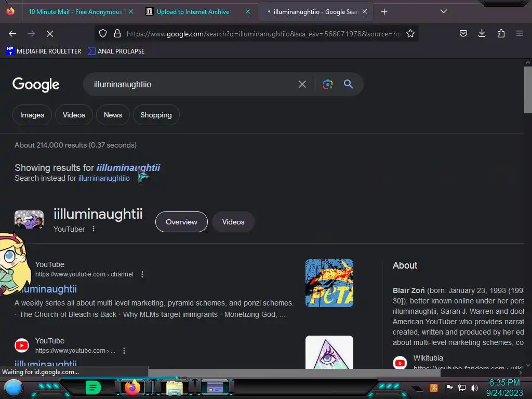Click the Wikitubia source icon
532x399 pixels.
pos(400,362)
